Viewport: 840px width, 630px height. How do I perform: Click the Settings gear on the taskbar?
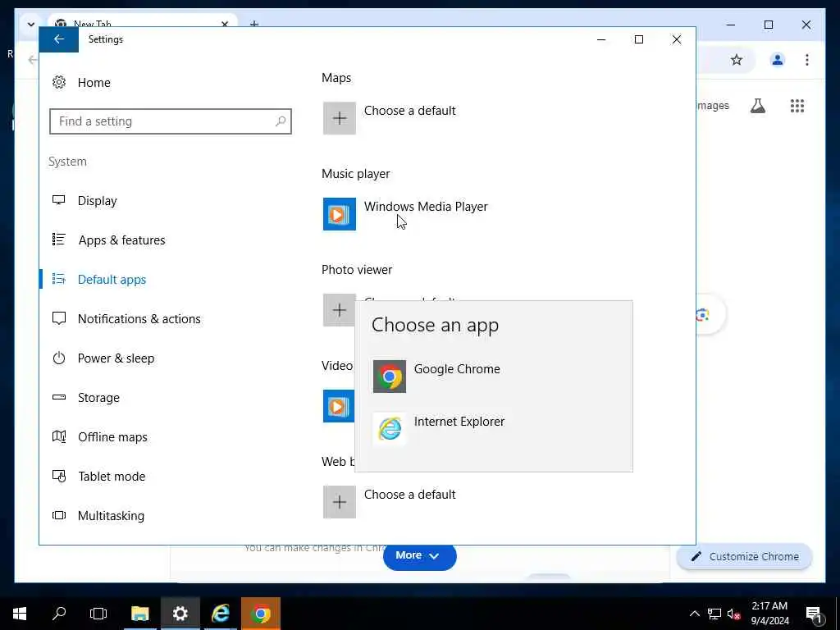pos(180,614)
